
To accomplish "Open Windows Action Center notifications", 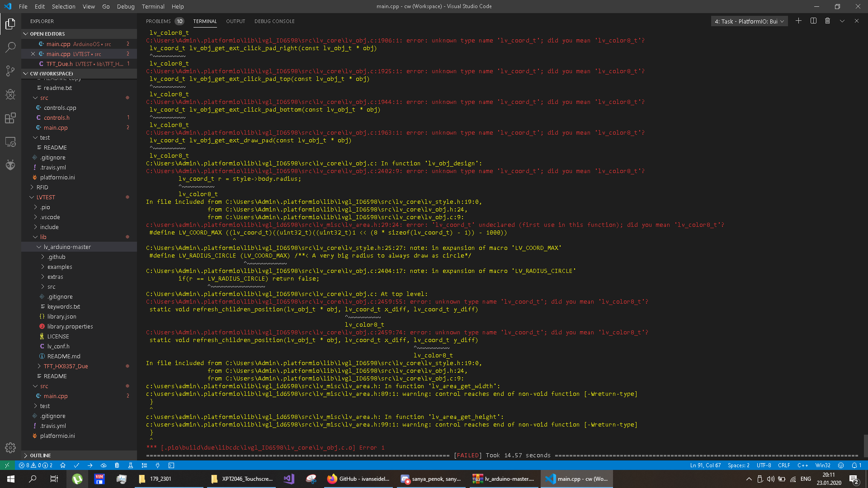I will tap(854, 479).
